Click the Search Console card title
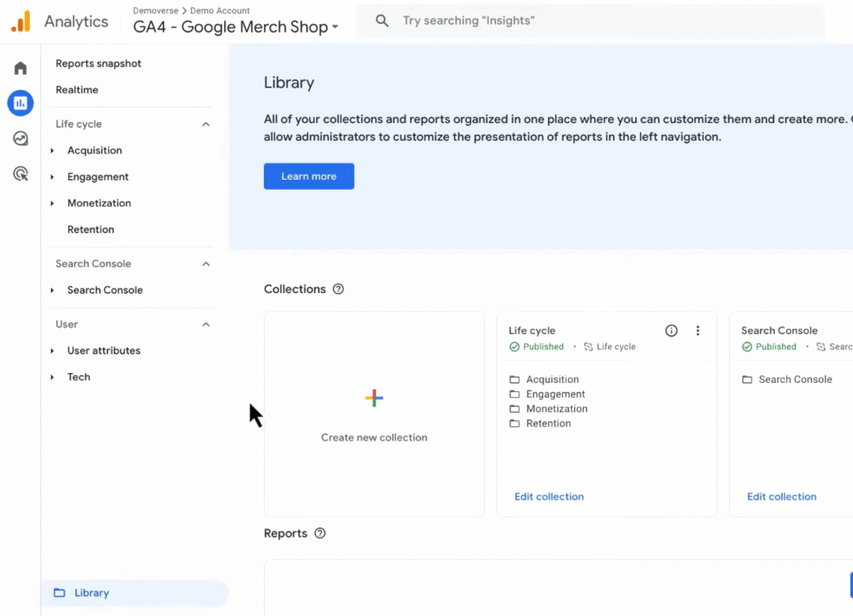The height and width of the screenshot is (616, 853). [x=779, y=330]
